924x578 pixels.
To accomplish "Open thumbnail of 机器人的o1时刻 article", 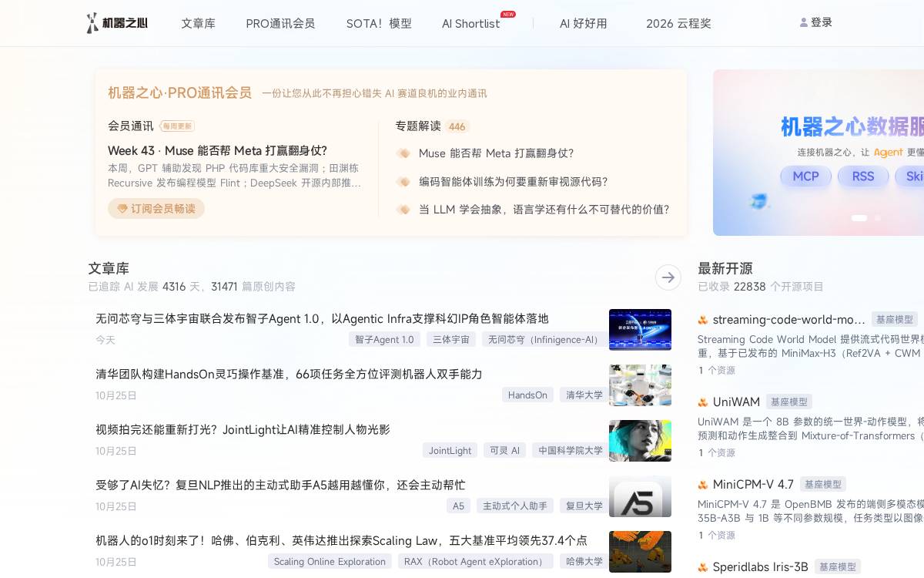I will coord(640,552).
